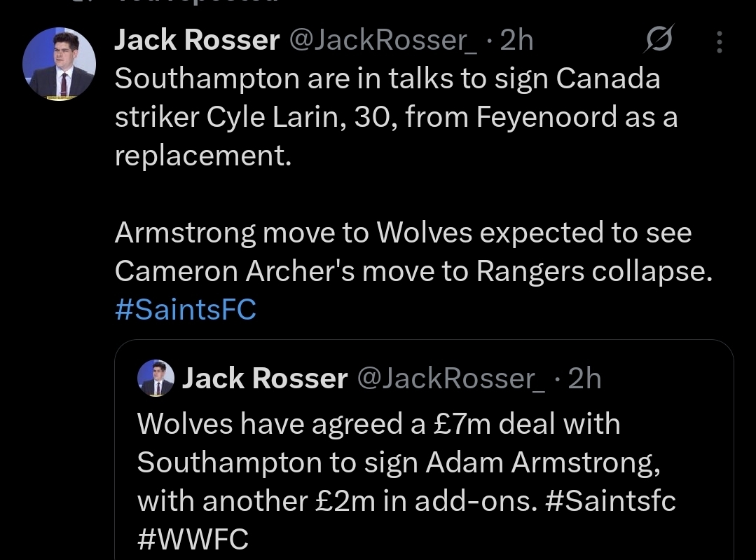The height and width of the screenshot is (560, 756).
Task: Open the #SaintsFC hashtag link
Action: tap(184, 309)
